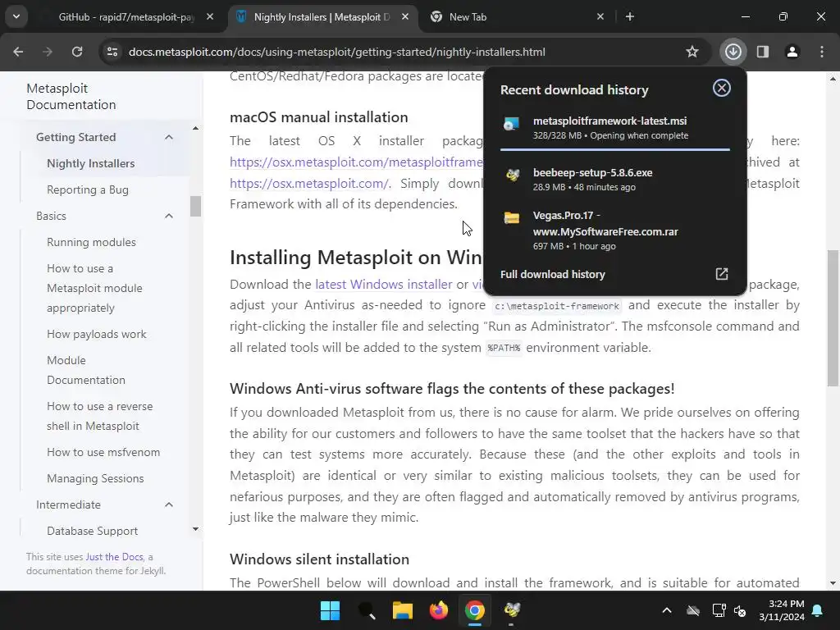Screen dimensions: 840x630
Task: Open Full download history
Action: (x=615, y=274)
